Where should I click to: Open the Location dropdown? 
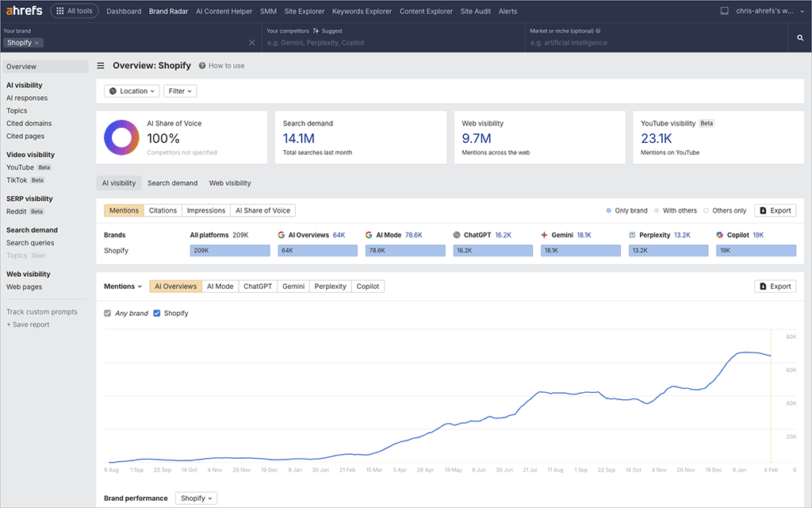pyautogui.click(x=132, y=90)
